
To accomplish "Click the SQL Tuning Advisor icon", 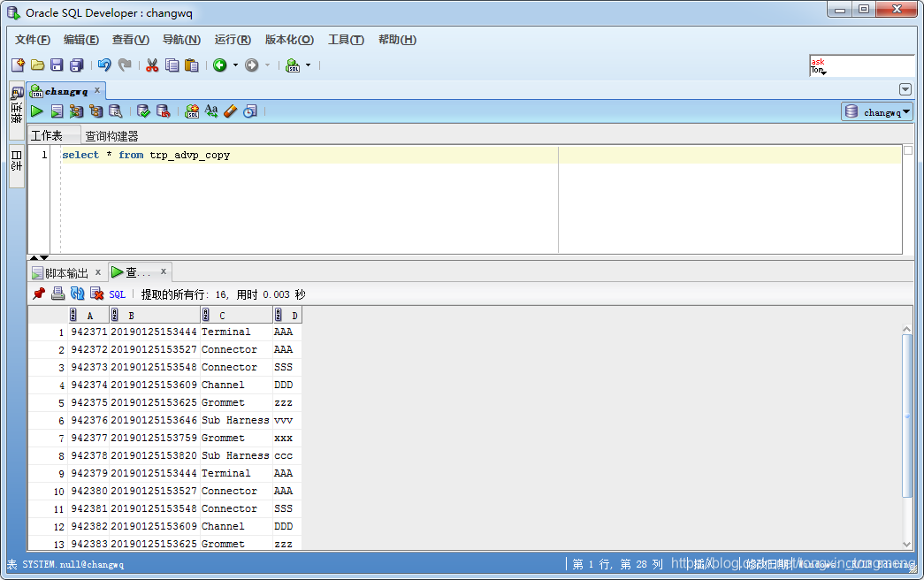I will click(x=116, y=111).
